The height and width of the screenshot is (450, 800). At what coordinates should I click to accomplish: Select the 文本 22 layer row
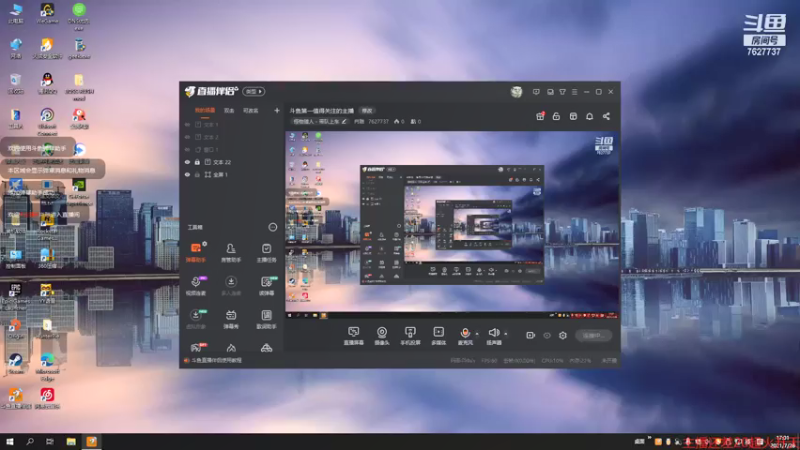231,162
